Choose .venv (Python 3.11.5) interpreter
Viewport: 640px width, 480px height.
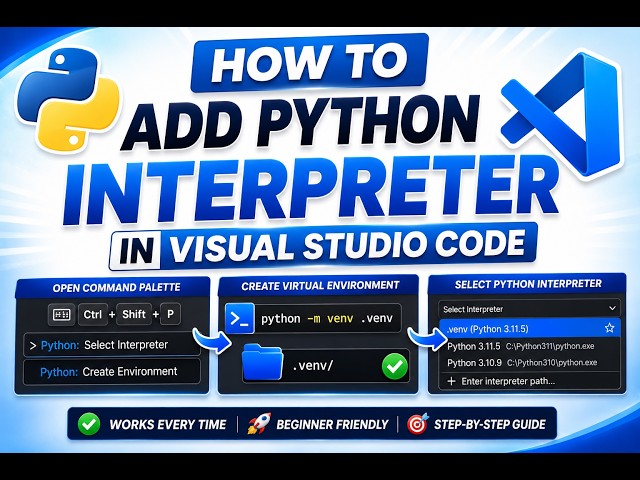(x=530, y=329)
